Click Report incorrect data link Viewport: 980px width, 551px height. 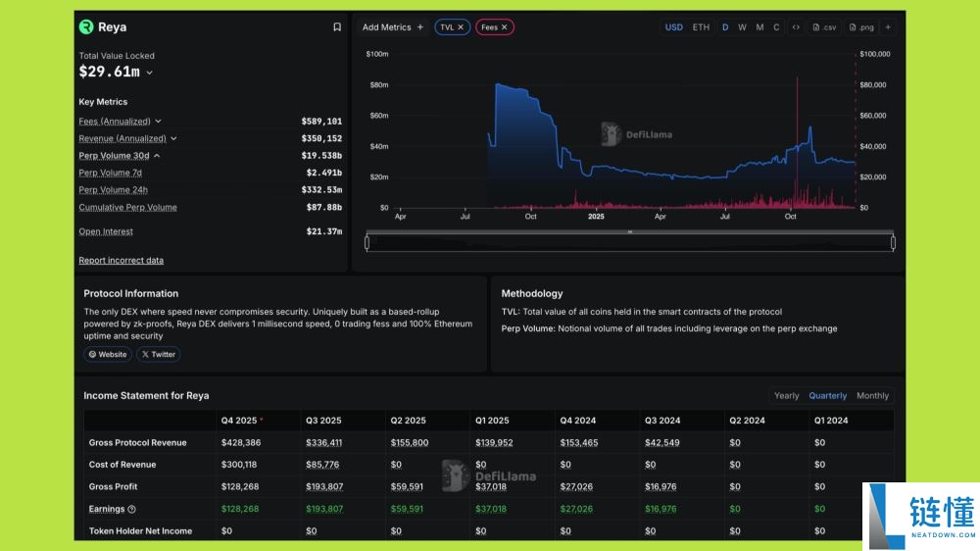(x=121, y=260)
